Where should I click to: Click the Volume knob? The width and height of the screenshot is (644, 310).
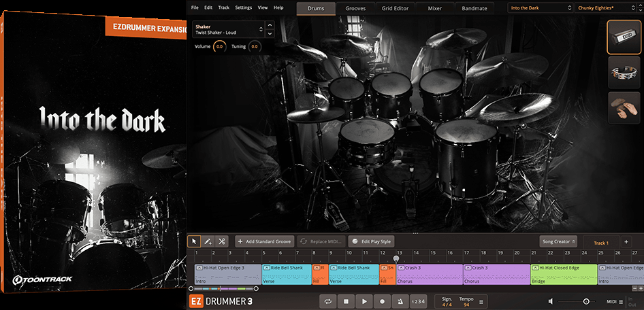tap(220, 47)
